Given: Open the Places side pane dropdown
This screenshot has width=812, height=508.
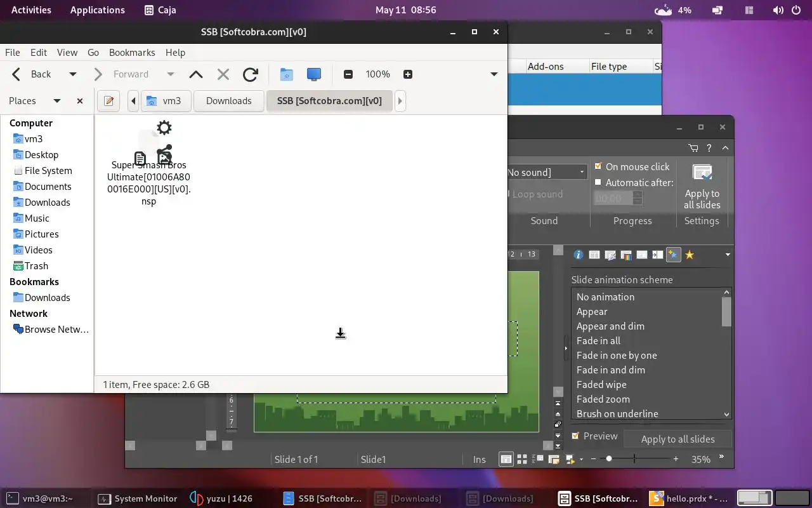Looking at the screenshot, I should pyautogui.click(x=57, y=101).
